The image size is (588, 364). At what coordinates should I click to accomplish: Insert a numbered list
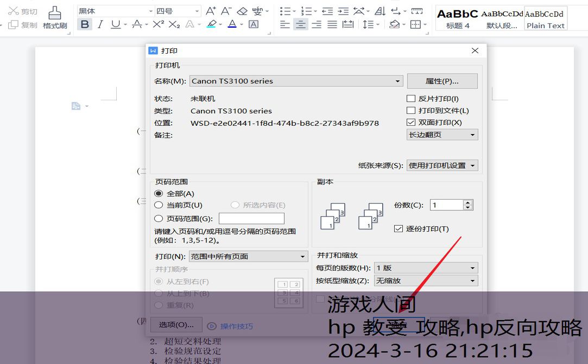click(x=306, y=11)
